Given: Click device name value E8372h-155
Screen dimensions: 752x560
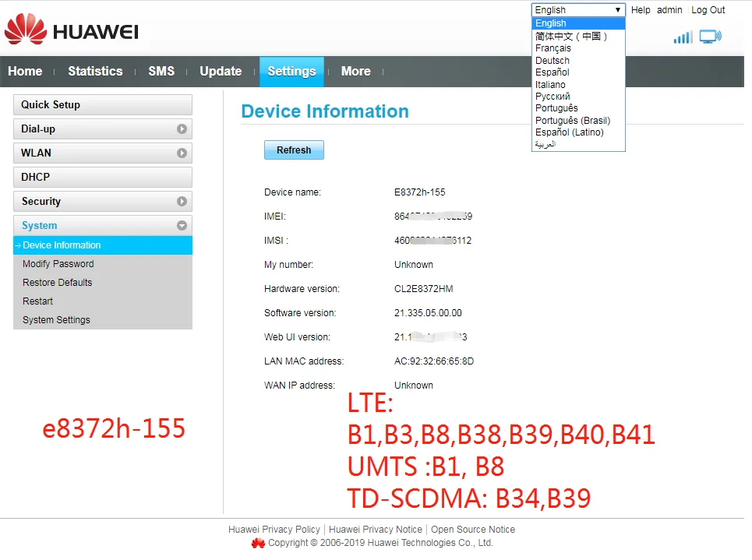Looking at the screenshot, I should pos(420,192).
